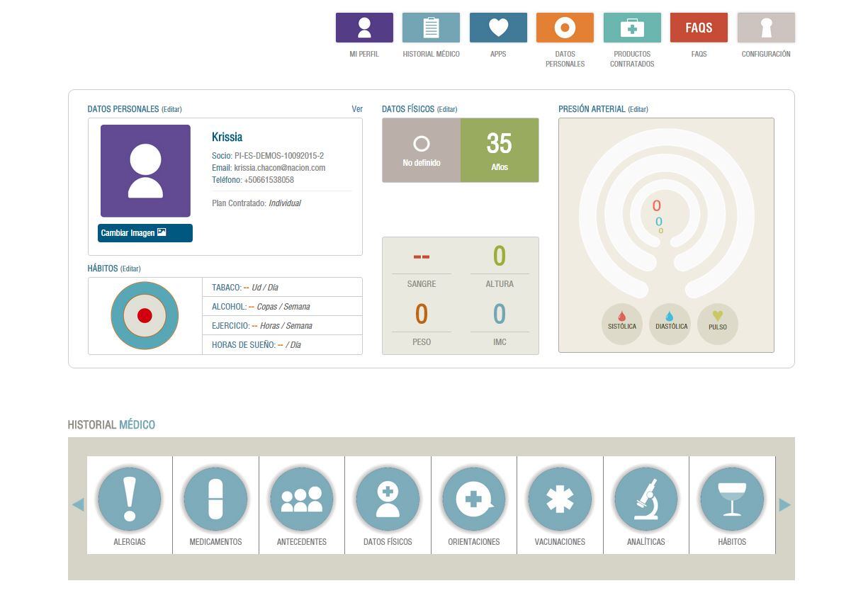The width and height of the screenshot is (868, 593).
Task: Toggle the Sistólica blood pressure indicator
Action: (622, 324)
